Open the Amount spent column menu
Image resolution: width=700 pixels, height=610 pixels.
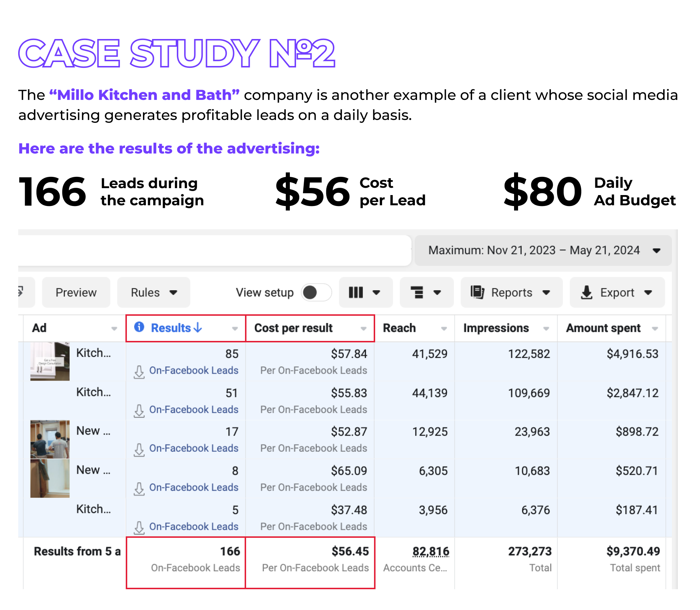(x=655, y=329)
